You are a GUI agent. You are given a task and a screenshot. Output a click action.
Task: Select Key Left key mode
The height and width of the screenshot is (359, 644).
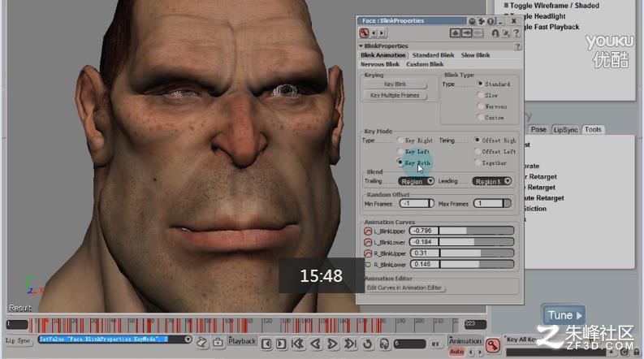[x=400, y=151]
